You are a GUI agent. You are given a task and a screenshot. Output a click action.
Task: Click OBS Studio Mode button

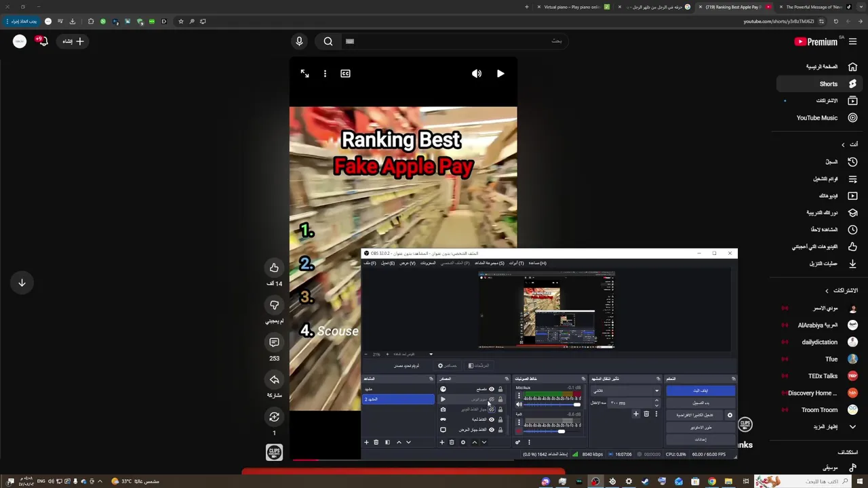coord(701,428)
